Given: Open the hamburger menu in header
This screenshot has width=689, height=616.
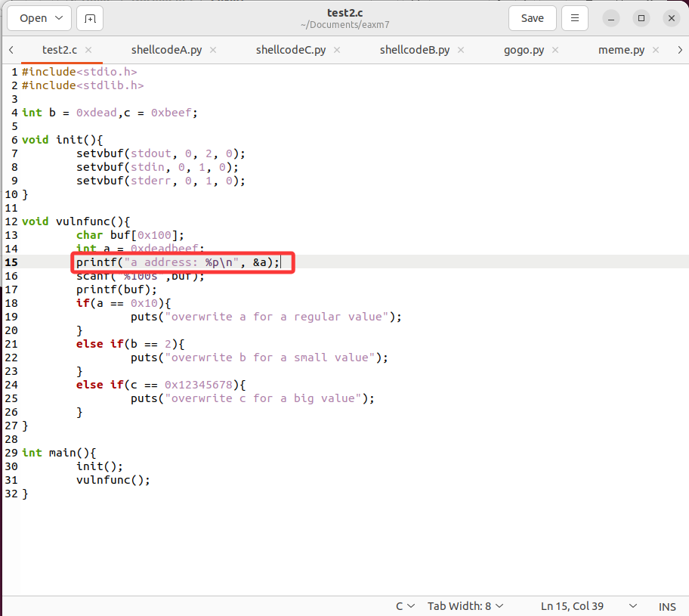Looking at the screenshot, I should [575, 18].
